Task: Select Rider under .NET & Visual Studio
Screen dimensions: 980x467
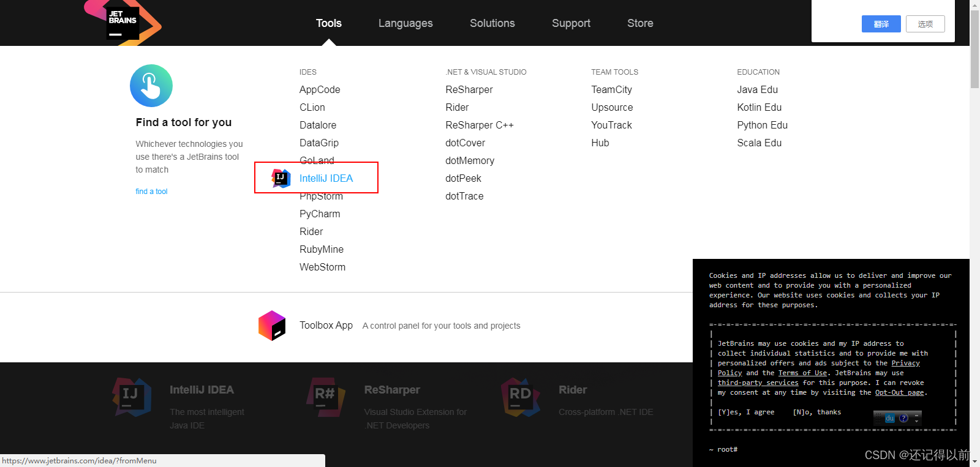Action: 457,107
